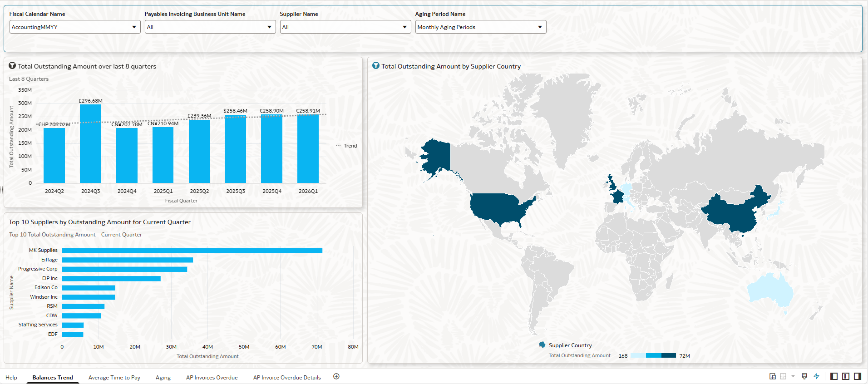Click the $258.46M data label
This screenshot has width=868, height=384.
point(236,111)
